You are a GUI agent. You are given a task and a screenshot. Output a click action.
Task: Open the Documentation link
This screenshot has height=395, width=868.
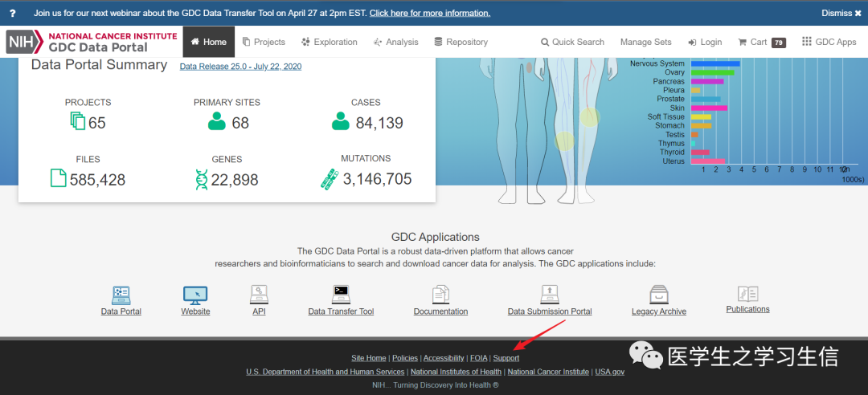pos(440,312)
